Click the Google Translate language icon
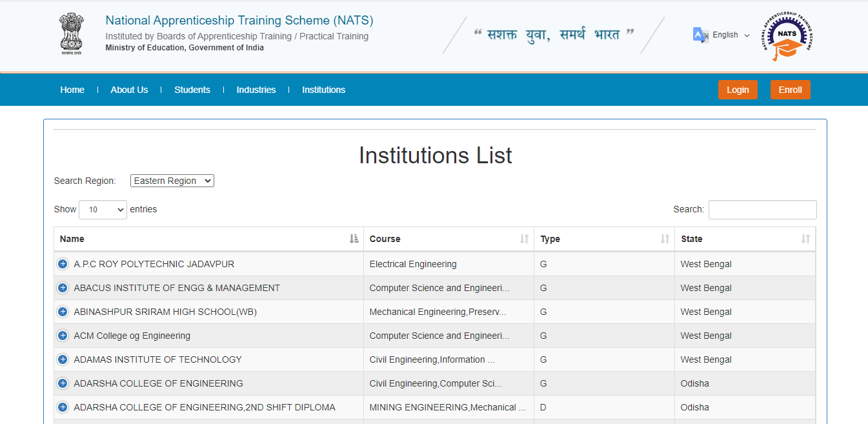 tap(700, 35)
